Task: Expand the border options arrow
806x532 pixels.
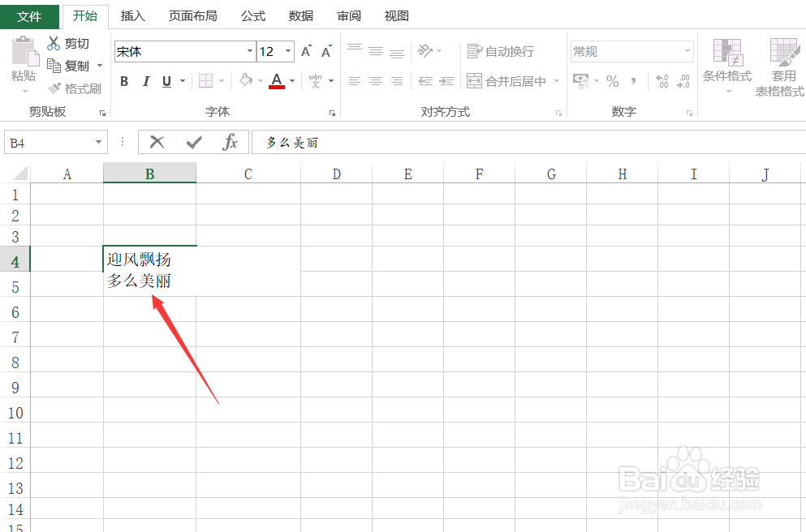Action: 222,81
